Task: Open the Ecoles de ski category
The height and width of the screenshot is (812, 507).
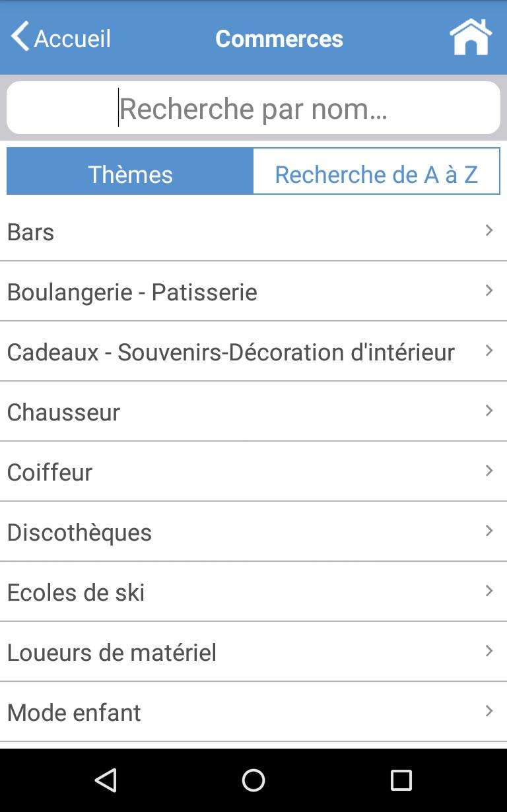Action: pos(76,592)
